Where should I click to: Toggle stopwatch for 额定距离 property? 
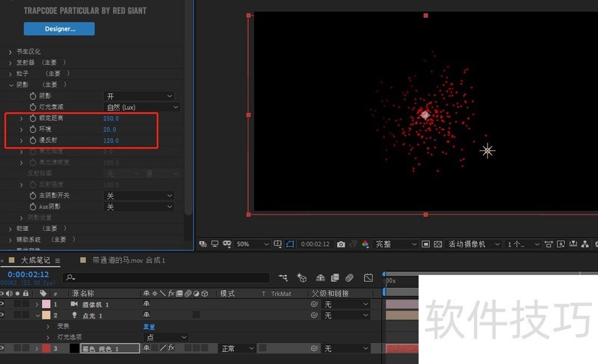(x=32, y=119)
